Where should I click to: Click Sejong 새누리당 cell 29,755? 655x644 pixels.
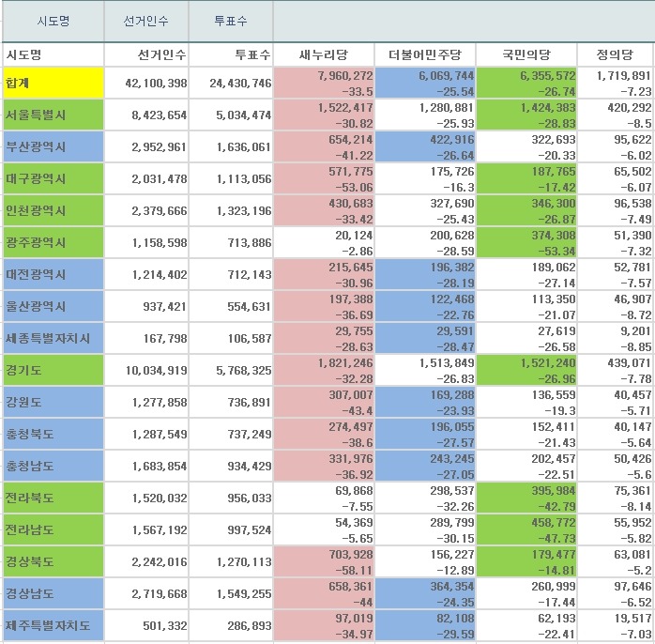[324, 338]
